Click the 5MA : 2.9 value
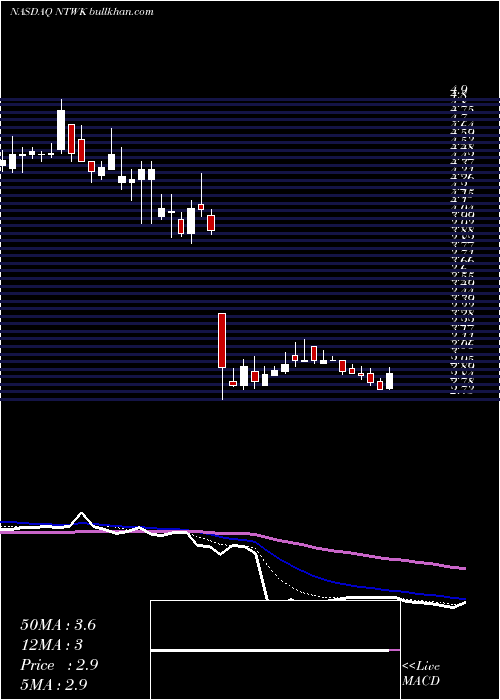Viewport: 500px width, 700px height. [54, 685]
